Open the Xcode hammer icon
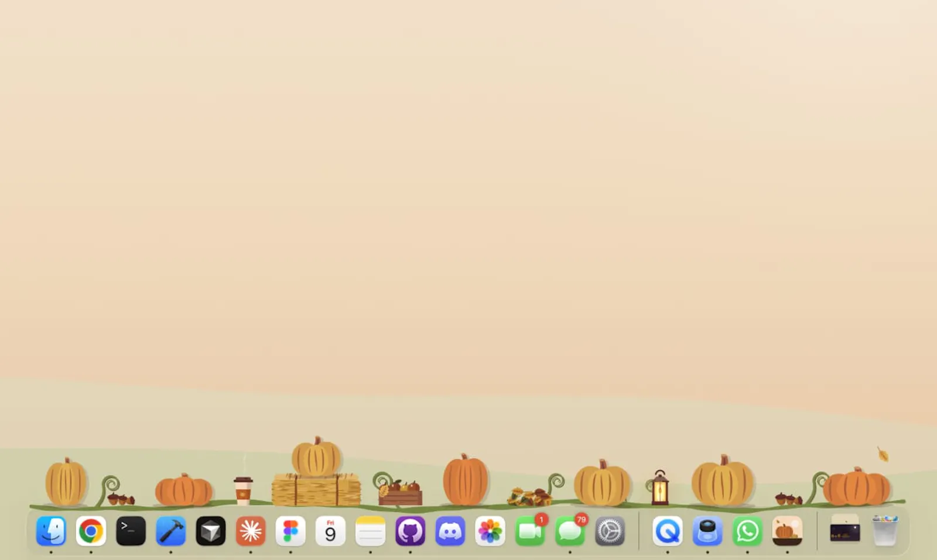 pos(170,531)
